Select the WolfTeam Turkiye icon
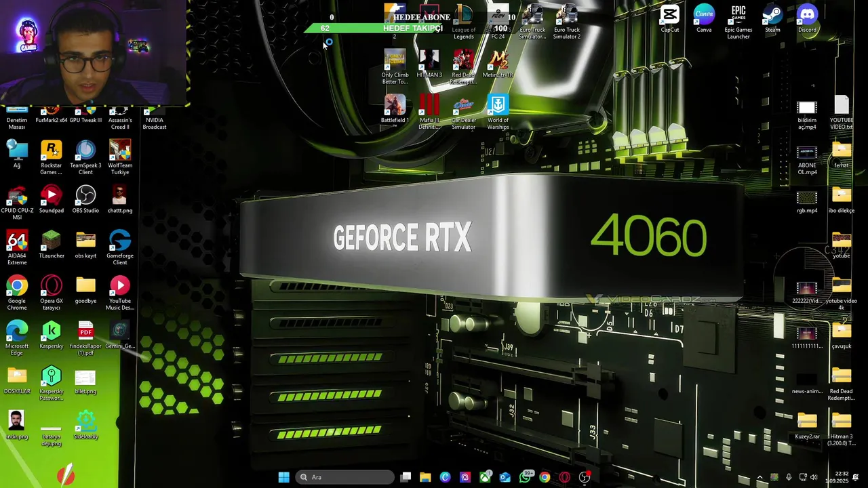 coord(120,158)
